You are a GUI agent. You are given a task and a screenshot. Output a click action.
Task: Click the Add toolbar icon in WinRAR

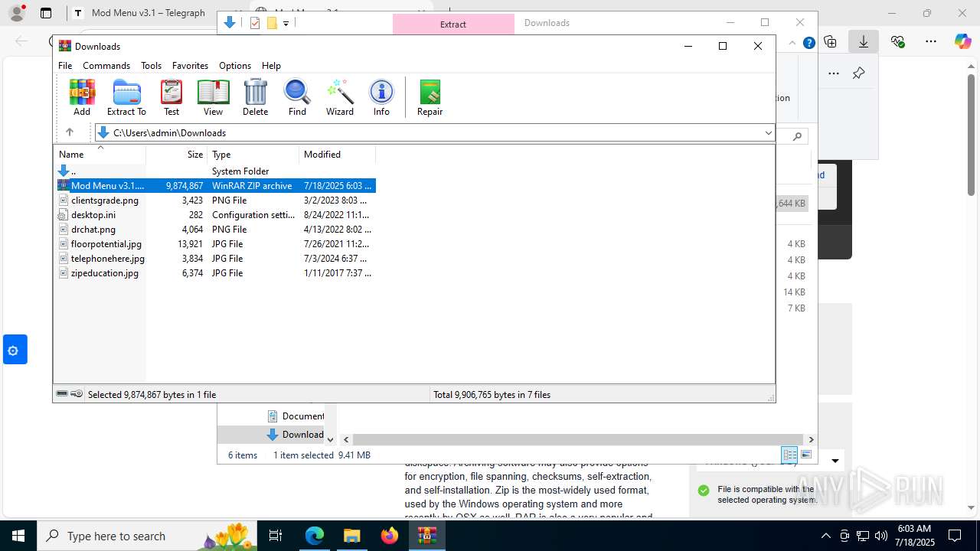[x=82, y=97]
